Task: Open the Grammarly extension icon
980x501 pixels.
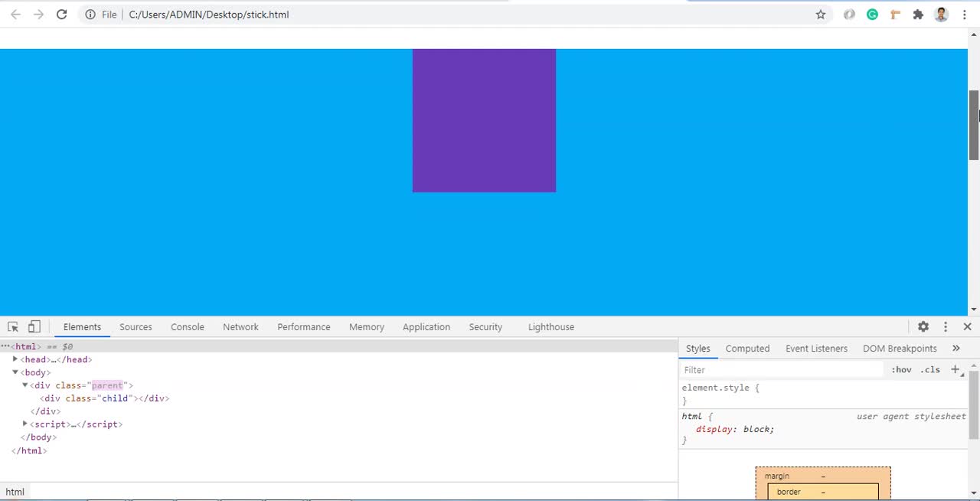Action: pyautogui.click(x=872, y=15)
